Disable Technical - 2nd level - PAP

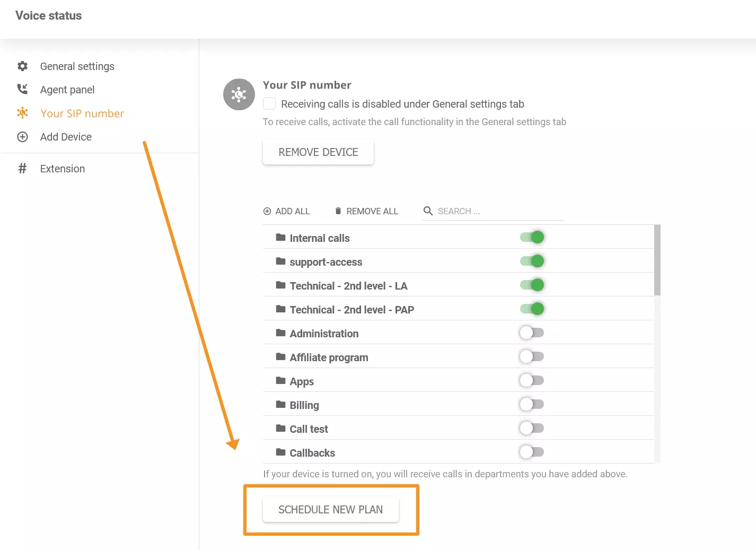coord(532,308)
